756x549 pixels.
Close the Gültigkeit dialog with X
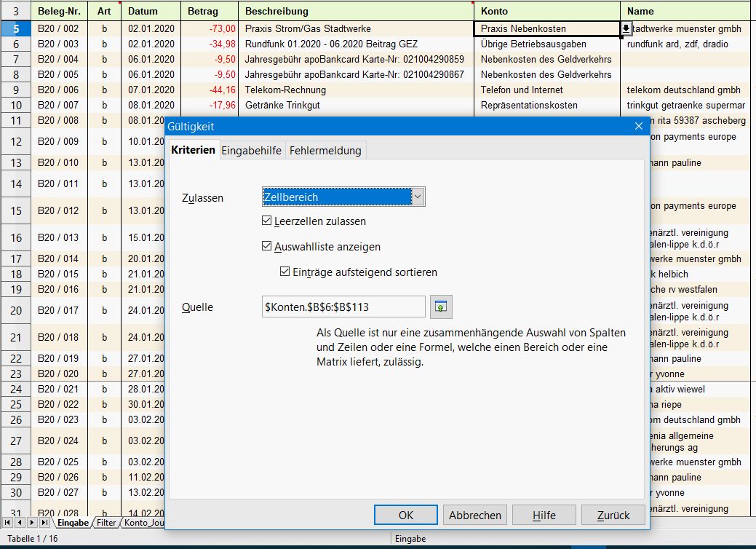[x=638, y=126]
